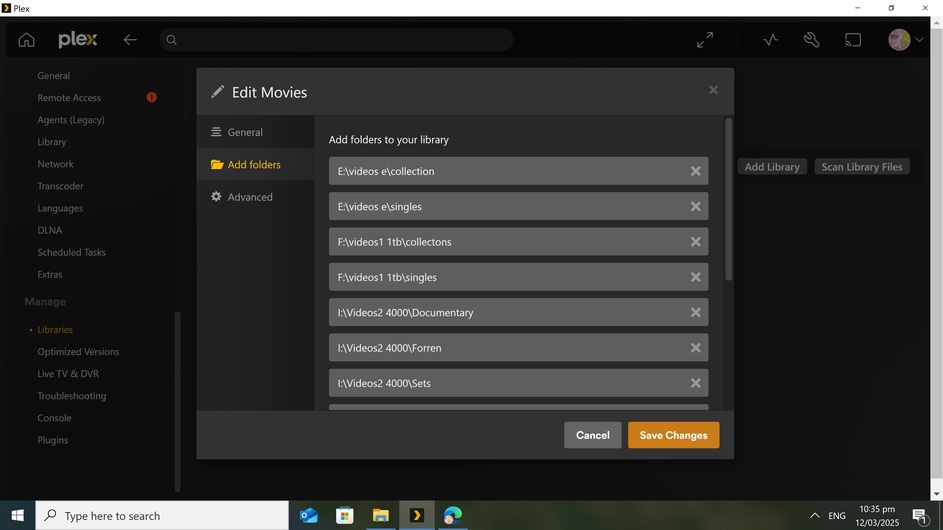943x530 pixels.
Task: Show hidden system tray icons
Action: (814, 516)
